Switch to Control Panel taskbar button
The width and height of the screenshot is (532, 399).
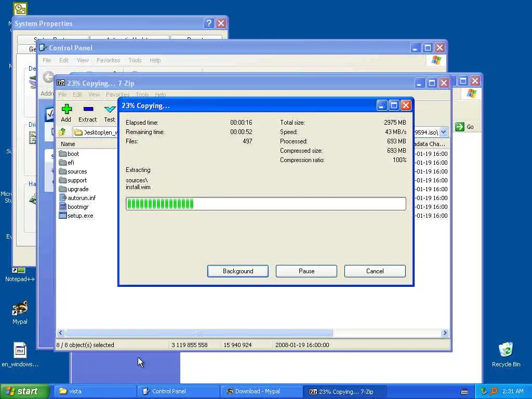coord(179,391)
